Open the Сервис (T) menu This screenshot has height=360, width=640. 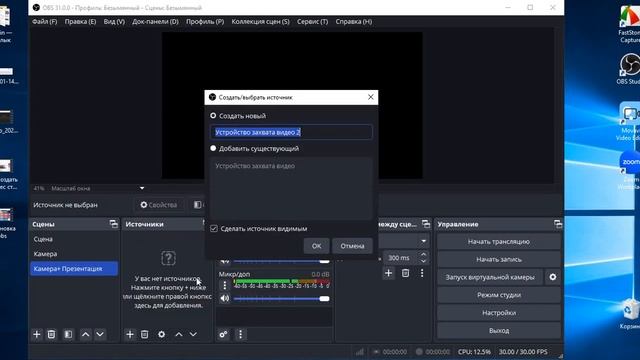coord(312,22)
